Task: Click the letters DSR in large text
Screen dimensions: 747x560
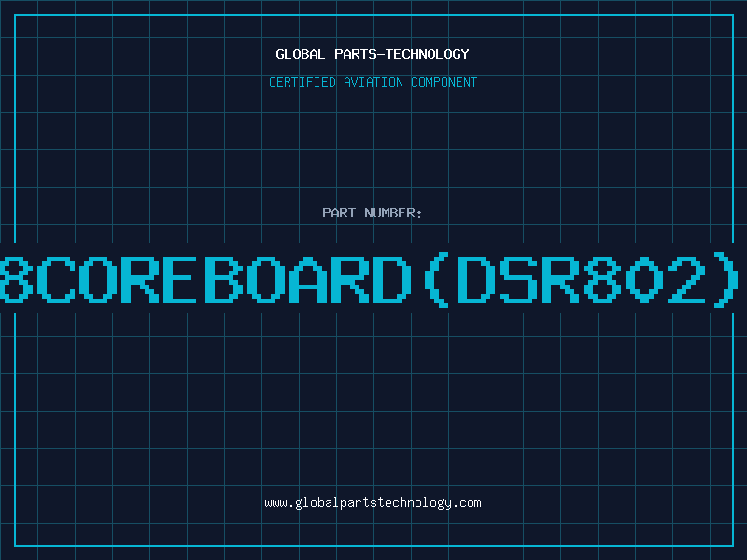Action: 516,280
